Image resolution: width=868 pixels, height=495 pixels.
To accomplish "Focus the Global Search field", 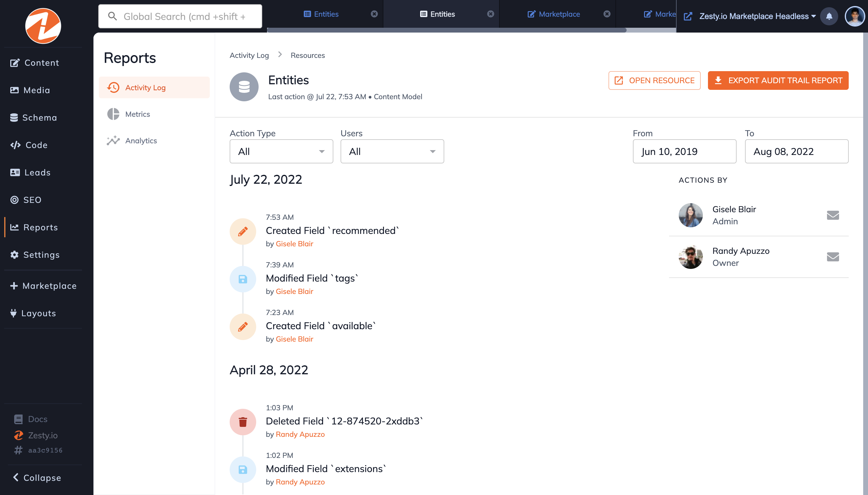I will click(180, 16).
